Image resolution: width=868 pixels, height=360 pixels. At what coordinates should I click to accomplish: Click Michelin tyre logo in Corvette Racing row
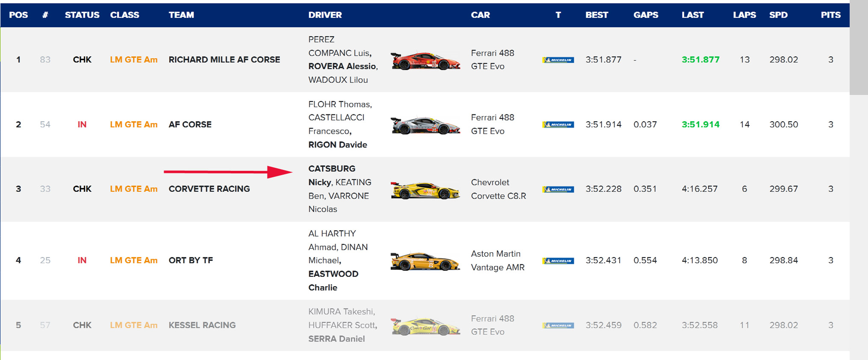pos(558,189)
